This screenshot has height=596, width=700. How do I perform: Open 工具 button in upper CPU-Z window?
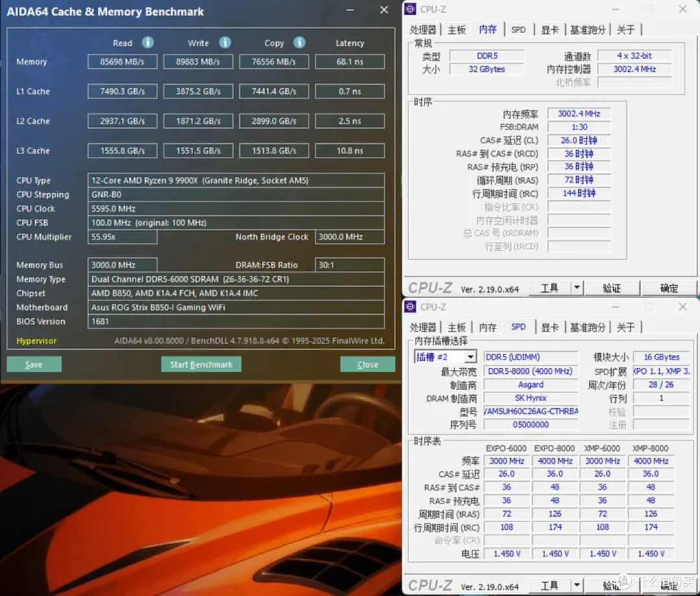[550, 288]
